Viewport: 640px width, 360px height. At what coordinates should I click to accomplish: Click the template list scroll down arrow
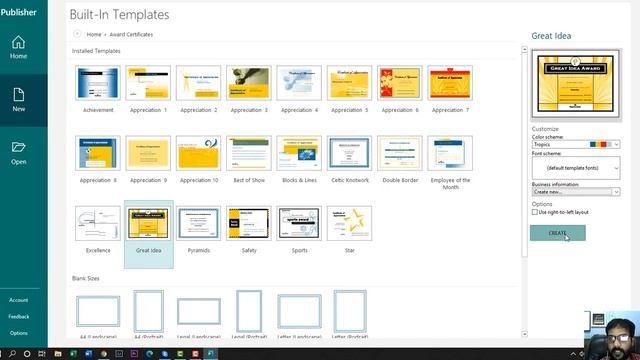pyautogui.click(x=524, y=334)
